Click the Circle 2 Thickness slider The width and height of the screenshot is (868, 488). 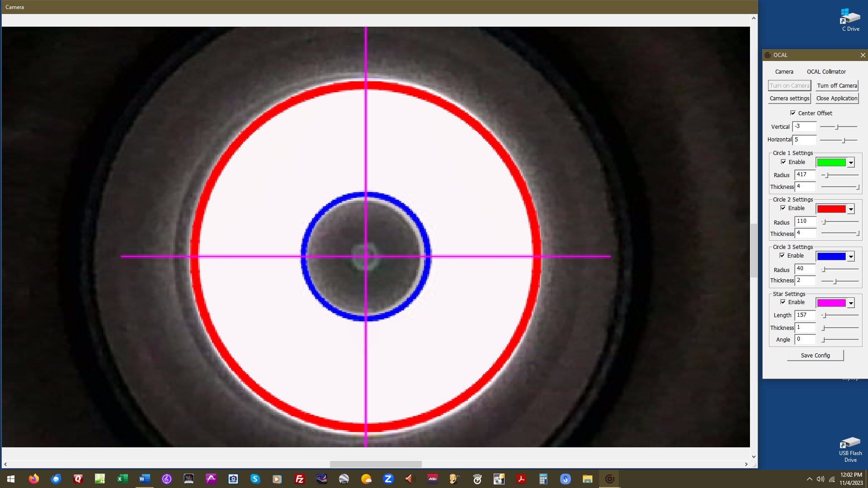pos(840,233)
